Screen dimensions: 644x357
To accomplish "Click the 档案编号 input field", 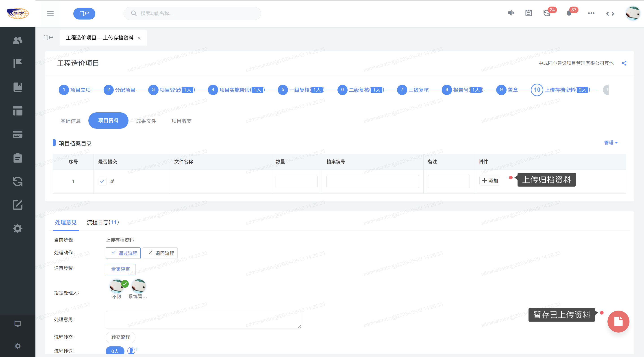I will pos(372,181).
